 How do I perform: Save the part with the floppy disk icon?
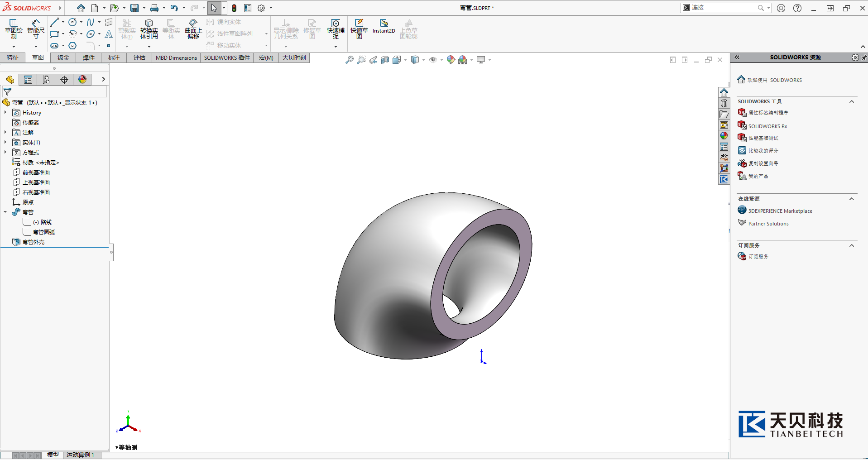[134, 8]
